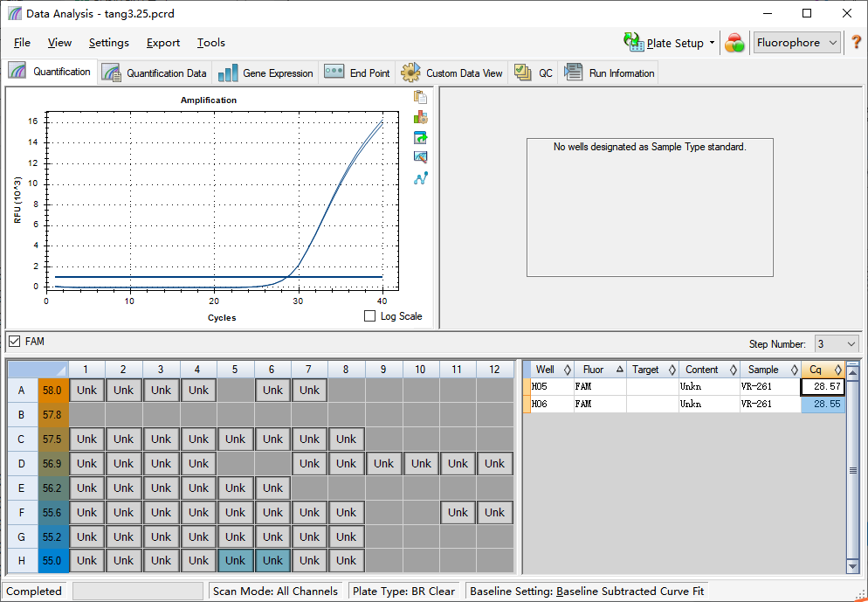Expand the Plate Setup dropdown arrow
Viewport: 868px width, 602px height.
tap(712, 43)
